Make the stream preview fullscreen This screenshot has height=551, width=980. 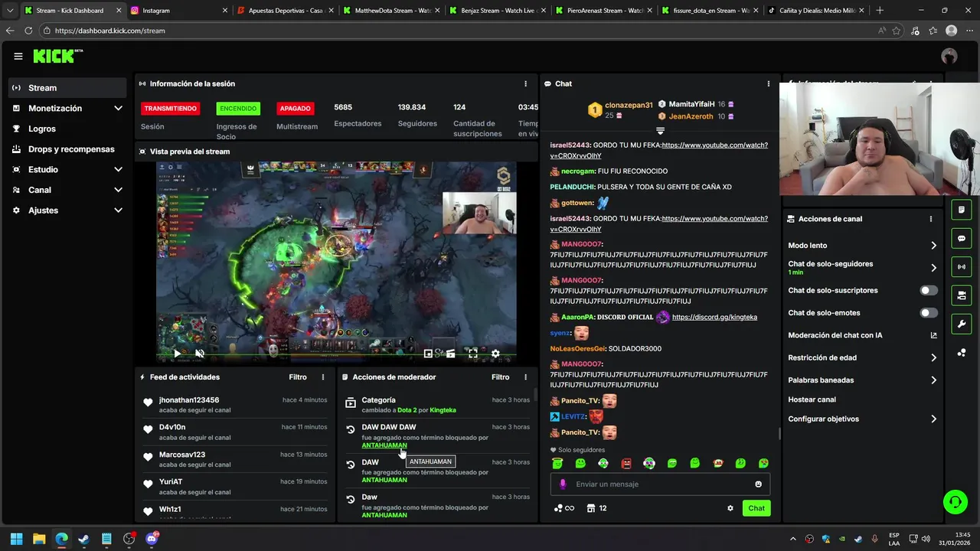click(473, 354)
